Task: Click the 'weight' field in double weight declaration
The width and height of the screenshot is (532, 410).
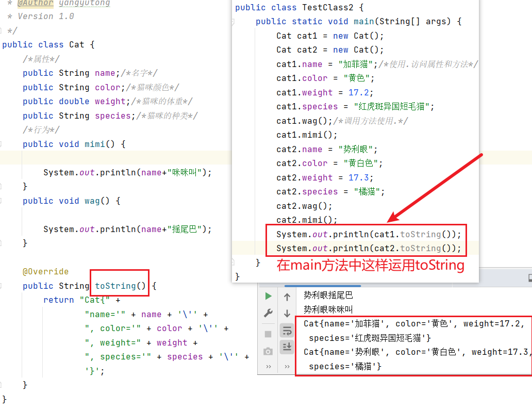Action: pyautogui.click(x=110, y=101)
